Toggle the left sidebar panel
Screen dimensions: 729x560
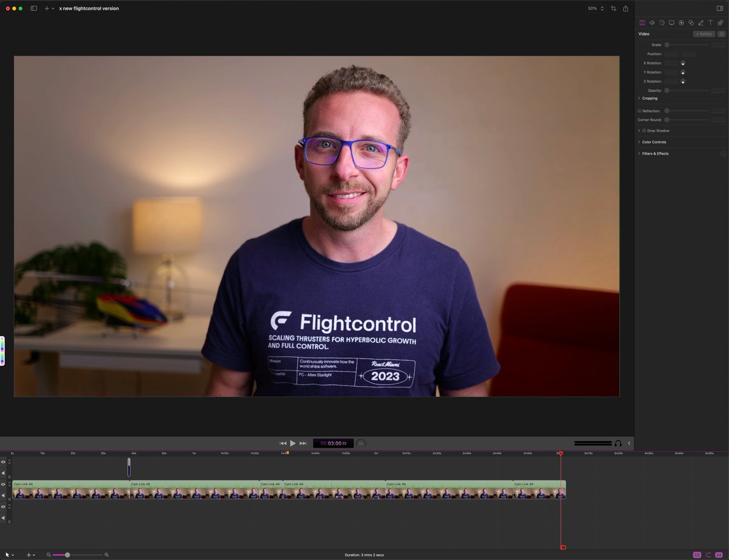click(x=33, y=9)
